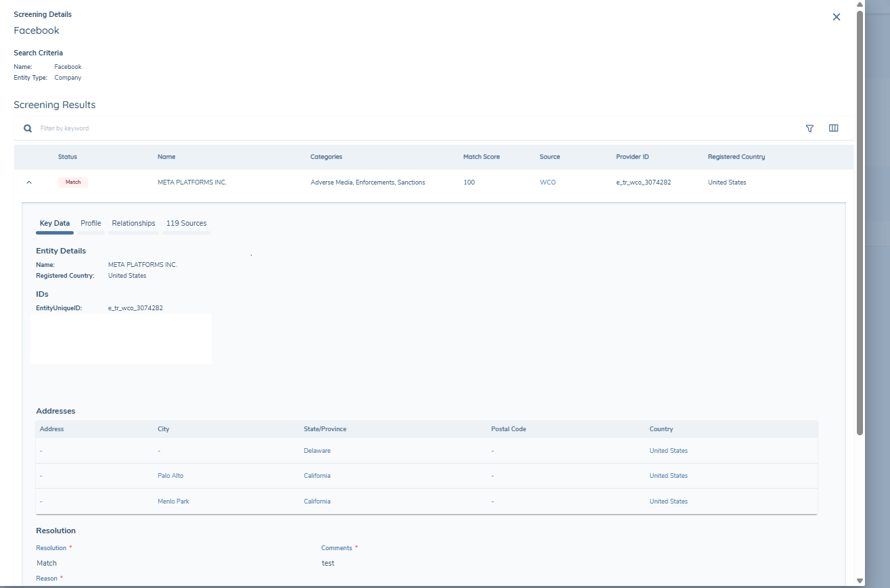Sort by the Name column header
Image resolution: width=890 pixels, height=588 pixels.
point(166,157)
